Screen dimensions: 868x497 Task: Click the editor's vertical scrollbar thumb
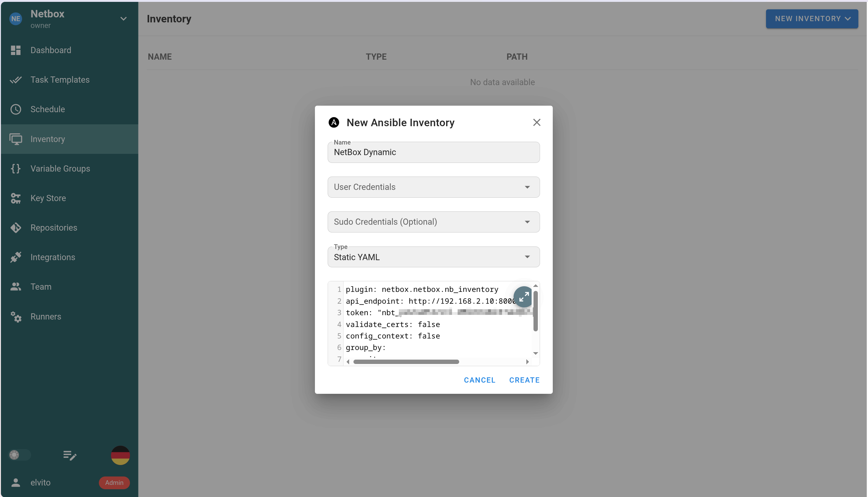[x=536, y=311]
